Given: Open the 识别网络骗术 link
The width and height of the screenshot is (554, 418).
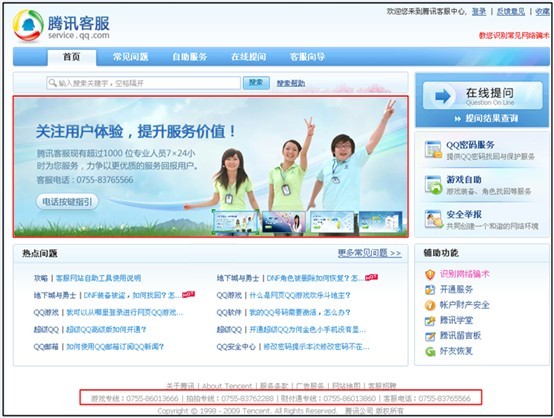Looking at the screenshot, I should (465, 274).
